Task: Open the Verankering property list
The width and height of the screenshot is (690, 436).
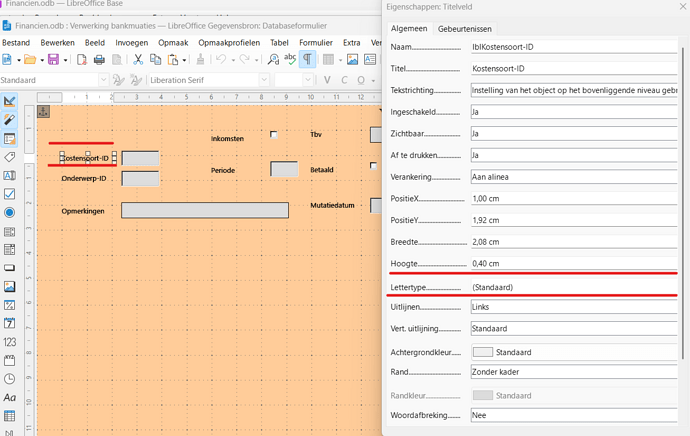Action: point(574,177)
